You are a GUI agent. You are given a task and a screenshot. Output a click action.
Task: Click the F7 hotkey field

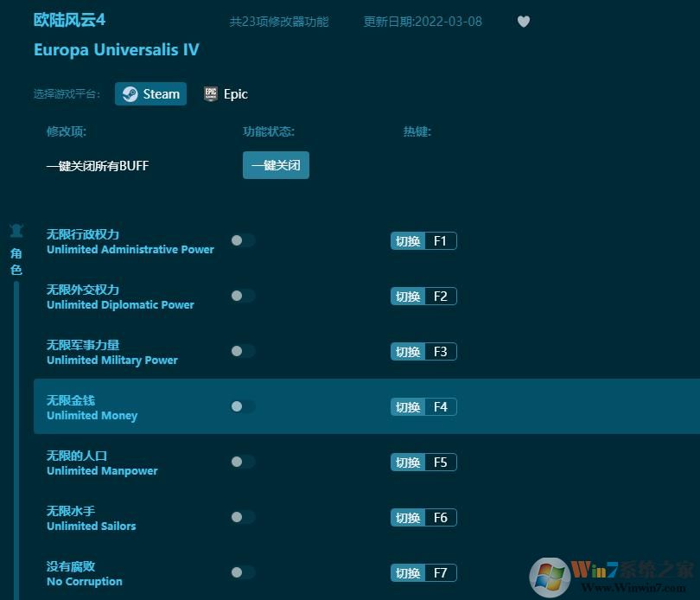[441, 573]
